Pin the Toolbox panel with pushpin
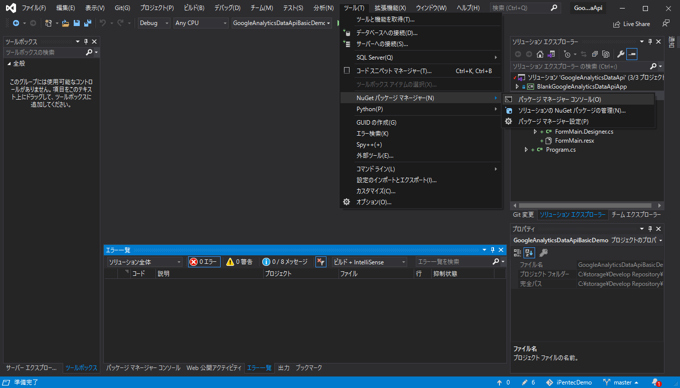This screenshot has width=680, height=388. pos(86,42)
